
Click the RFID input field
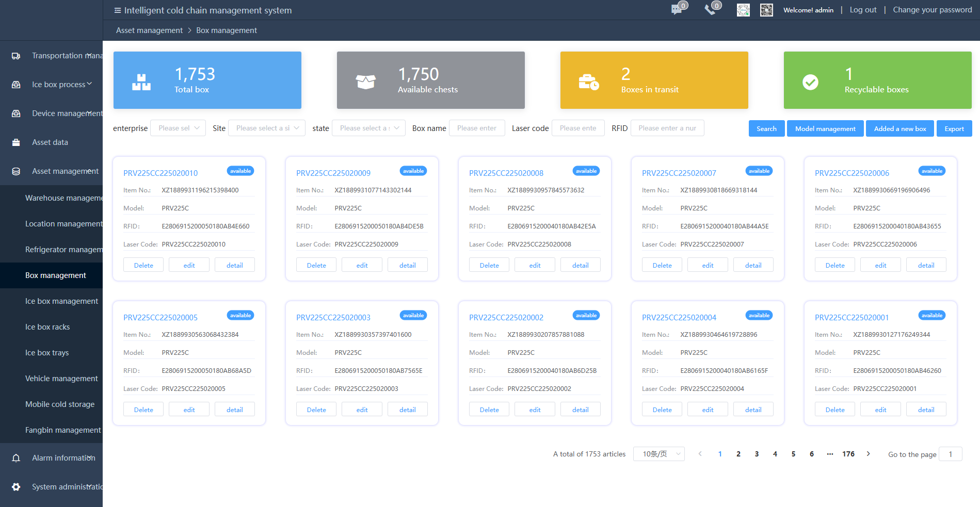[667, 128]
